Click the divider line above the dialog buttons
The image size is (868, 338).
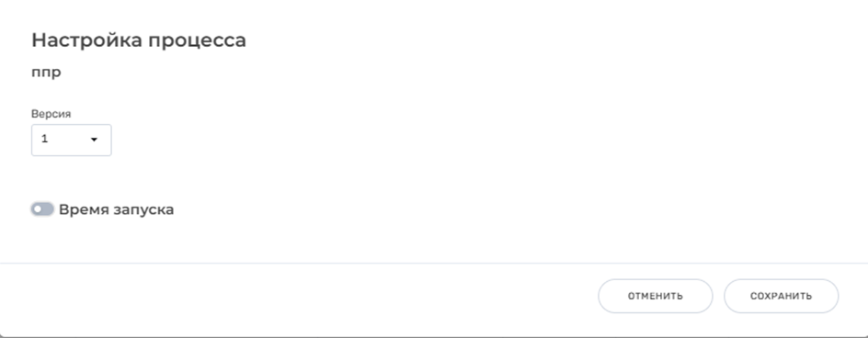tap(434, 264)
